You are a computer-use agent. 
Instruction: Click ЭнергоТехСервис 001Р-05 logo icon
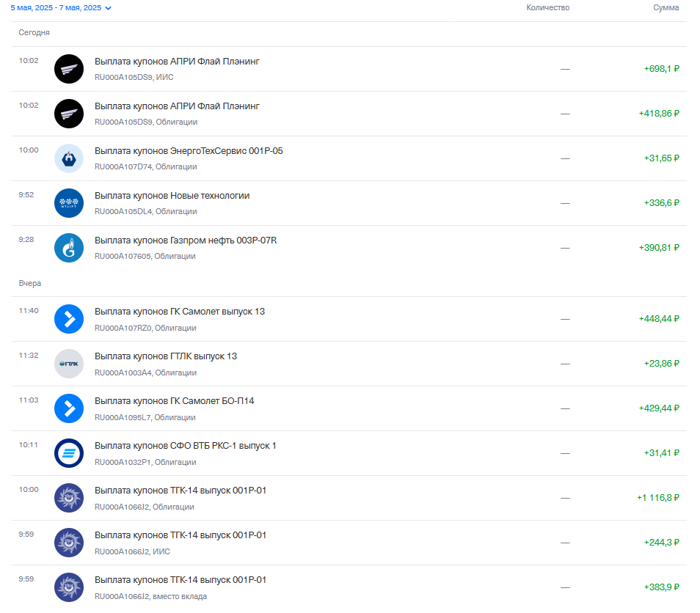[x=69, y=158]
